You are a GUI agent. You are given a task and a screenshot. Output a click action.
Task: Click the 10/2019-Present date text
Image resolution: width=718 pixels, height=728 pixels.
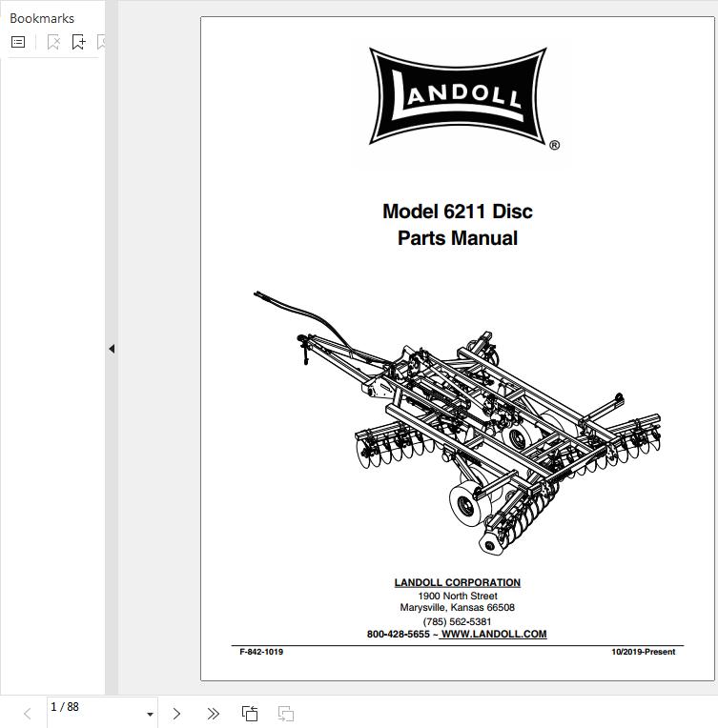point(644,652)
